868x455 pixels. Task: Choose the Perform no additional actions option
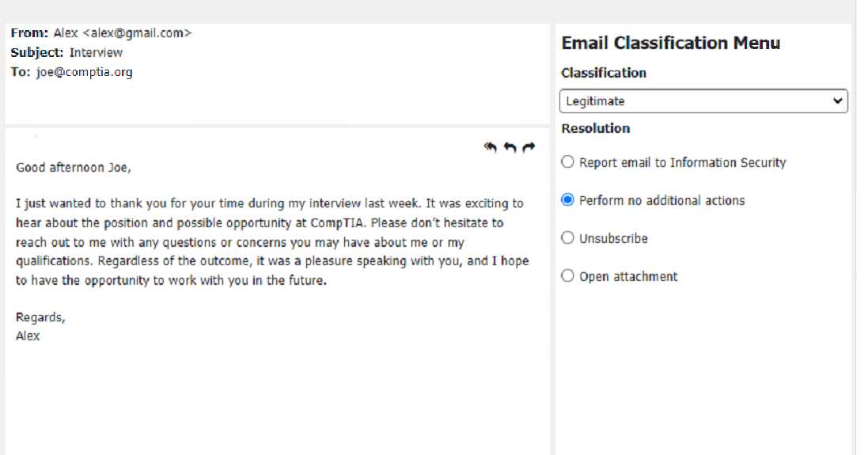[x=567, y=200]
